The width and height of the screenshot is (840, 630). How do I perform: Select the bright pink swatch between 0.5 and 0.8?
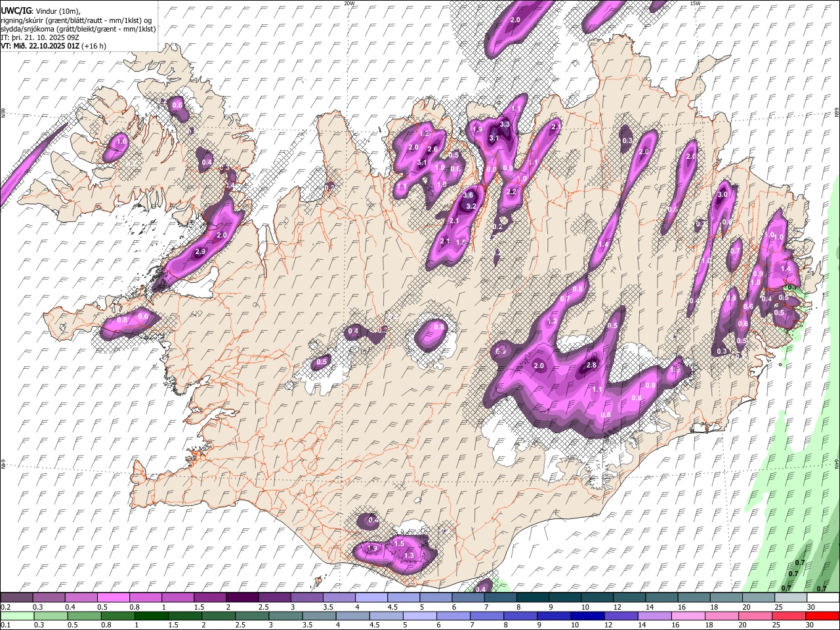click(113, 597)
